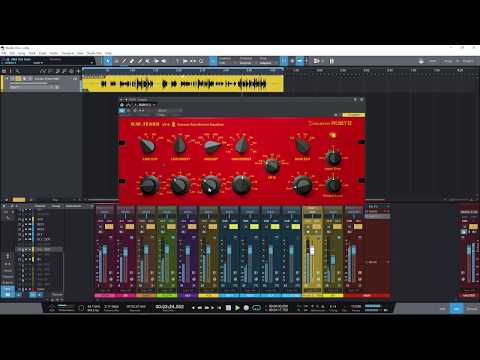Viewport: 480px width, 360px height.
Task: Add a track with the plus icon
Action: (x=78, y=71)
